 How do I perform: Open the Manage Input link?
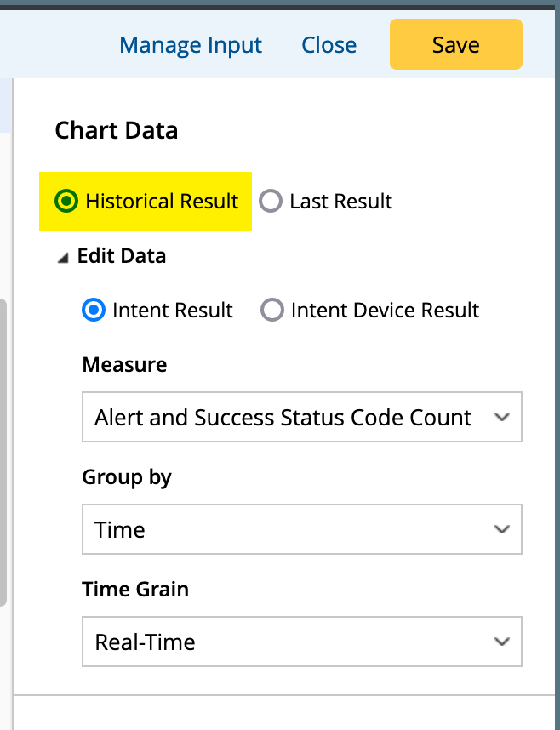click(x=191, y=45)
